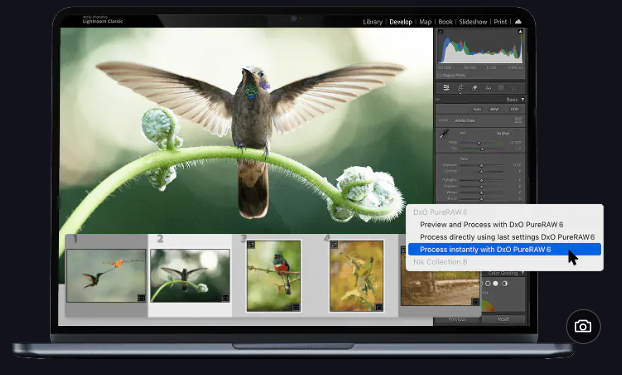The width and height of the screenshot is (622, 375).
Task: Toggle shadow clipping indicator in histogram
Action: 440,31
